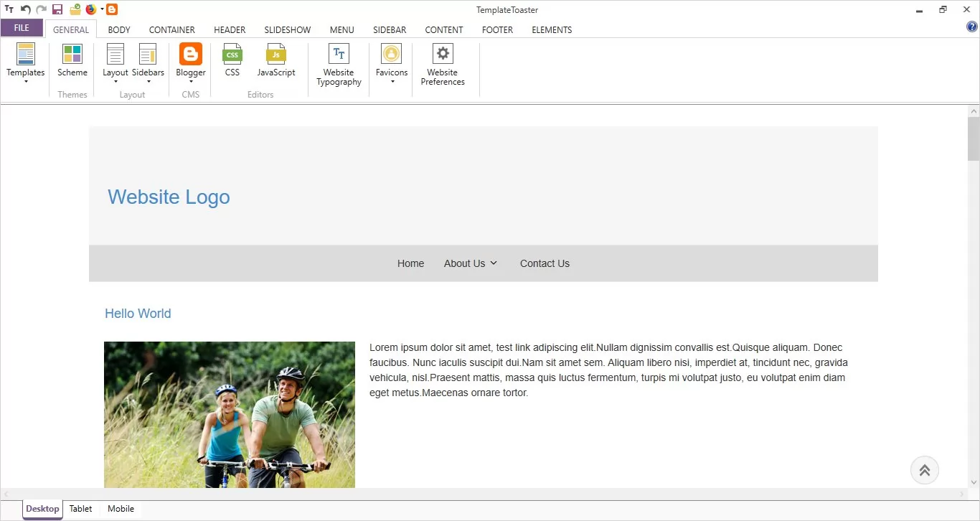
Task: Click the scroll-to-top round button
Action: click(x=924, y=470)
